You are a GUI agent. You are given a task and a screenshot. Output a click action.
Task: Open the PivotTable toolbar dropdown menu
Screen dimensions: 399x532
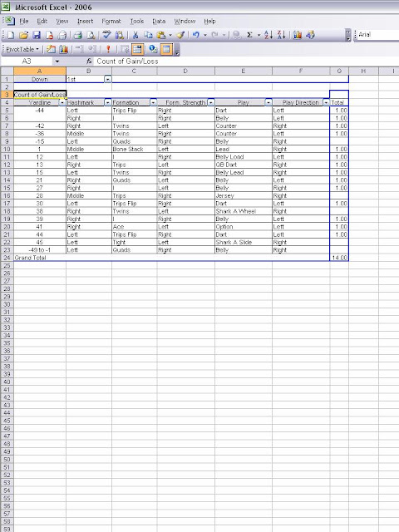[22, 50]
